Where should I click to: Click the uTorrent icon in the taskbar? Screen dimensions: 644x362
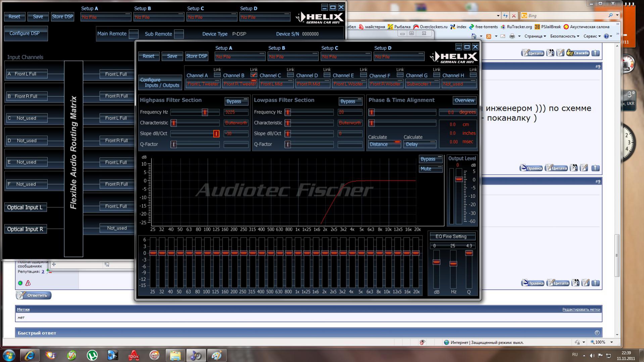(92, 355)
